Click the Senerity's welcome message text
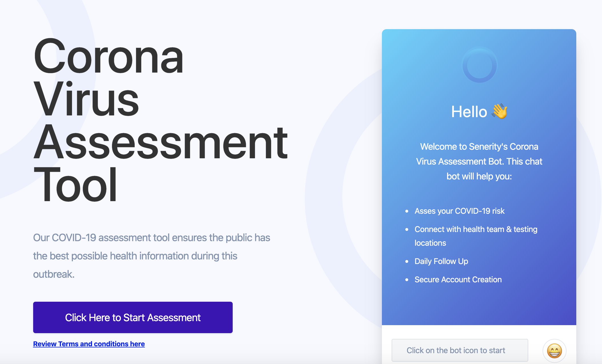 (479, 161)
